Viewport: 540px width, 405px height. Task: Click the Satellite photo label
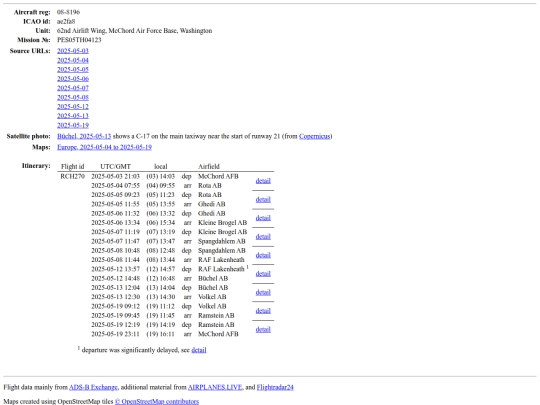click(29, 136)
